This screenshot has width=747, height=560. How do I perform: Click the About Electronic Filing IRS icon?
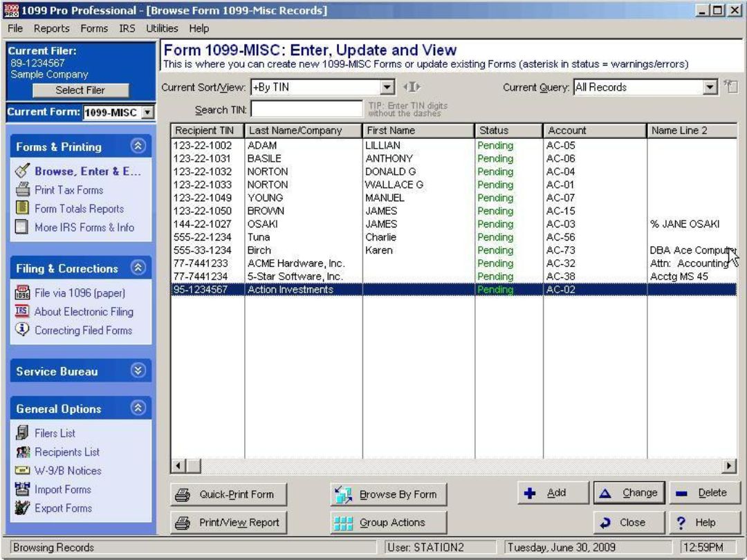22,311
